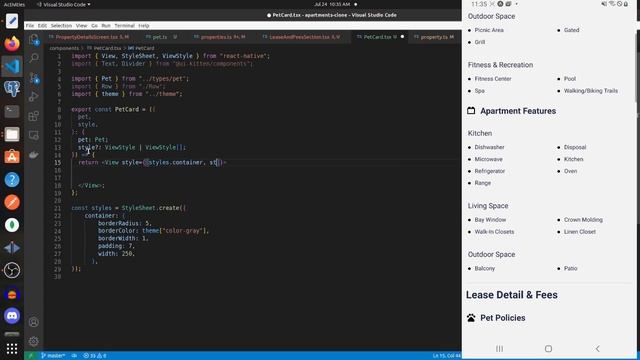640x360 pixels.
Task: Open the Postman app from dock
Action: (x=12, y=202)
